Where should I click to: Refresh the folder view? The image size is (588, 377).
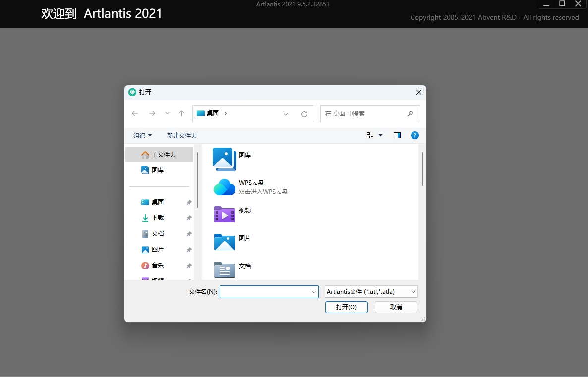click(x=304, y=113)
